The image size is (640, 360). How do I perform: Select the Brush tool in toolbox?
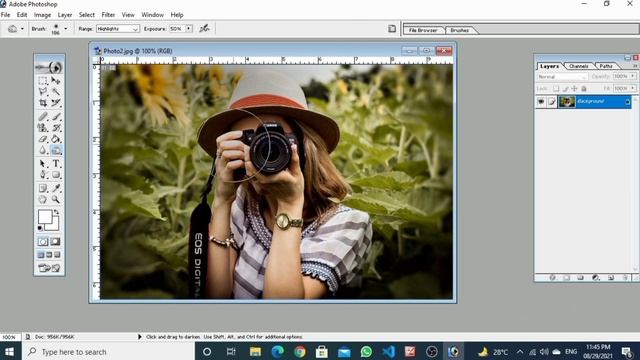point(56,117)
